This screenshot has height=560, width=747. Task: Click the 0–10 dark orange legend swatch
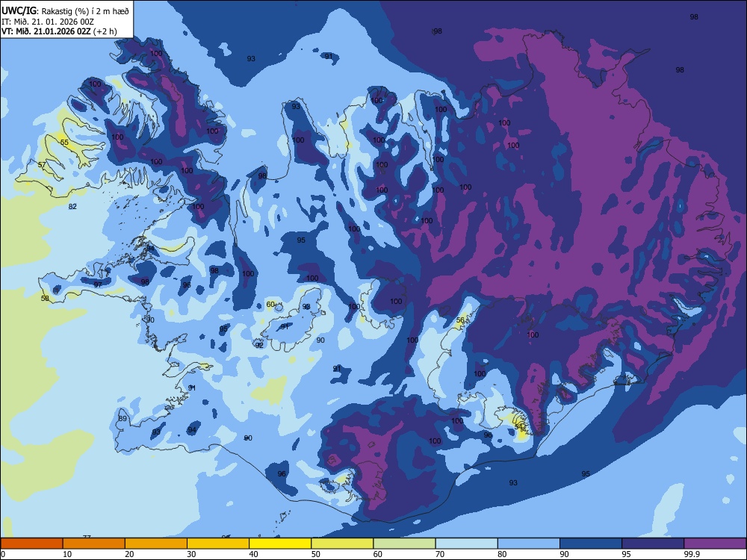point(31,544)
